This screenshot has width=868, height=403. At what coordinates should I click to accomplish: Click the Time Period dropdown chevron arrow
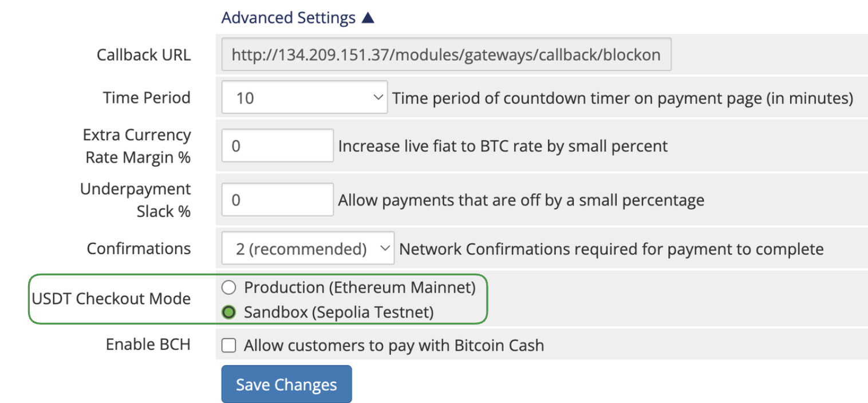(378, 97)
